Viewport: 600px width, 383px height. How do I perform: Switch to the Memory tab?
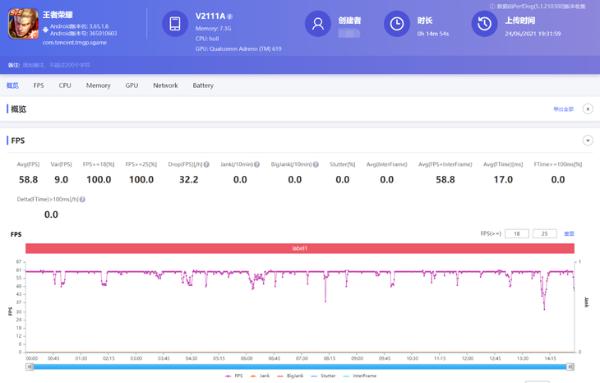click(x=98, y=85)
